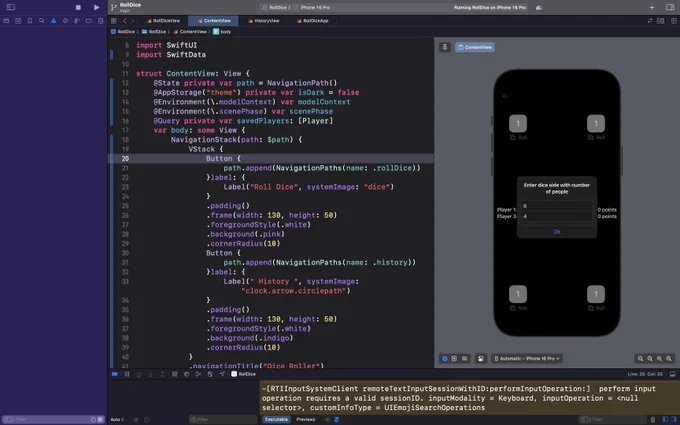Open the Breakpoint navigator icon

coord(88,21)
